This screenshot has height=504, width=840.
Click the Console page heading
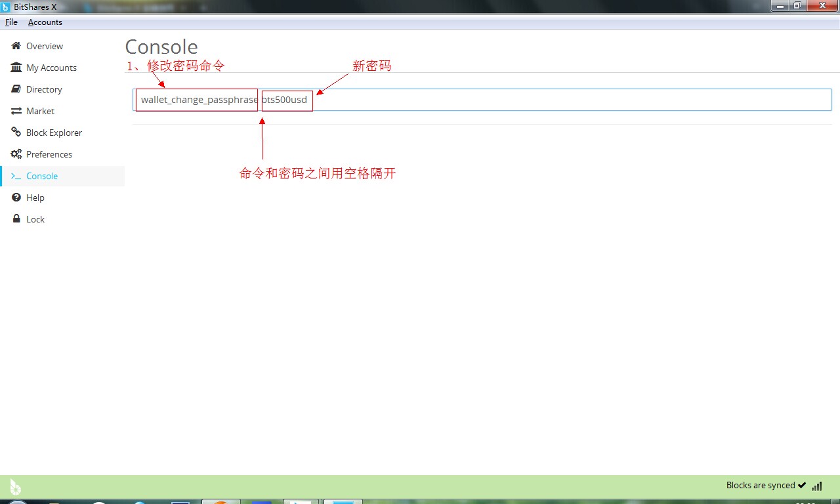(x=161, y=47)
